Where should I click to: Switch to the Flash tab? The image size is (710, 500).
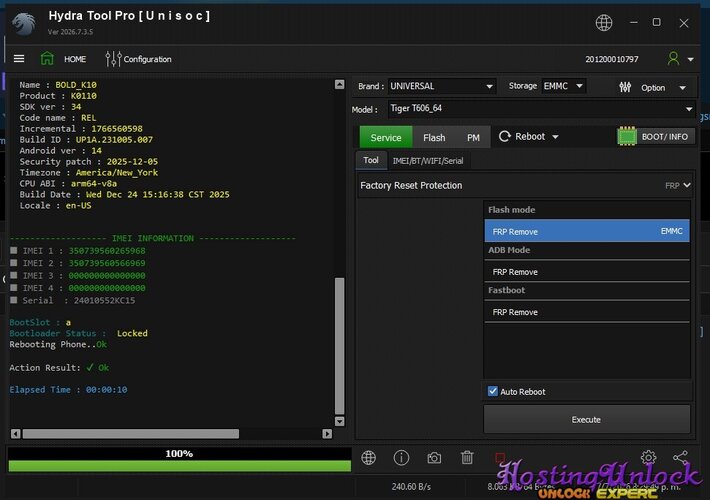coord(434,137)
